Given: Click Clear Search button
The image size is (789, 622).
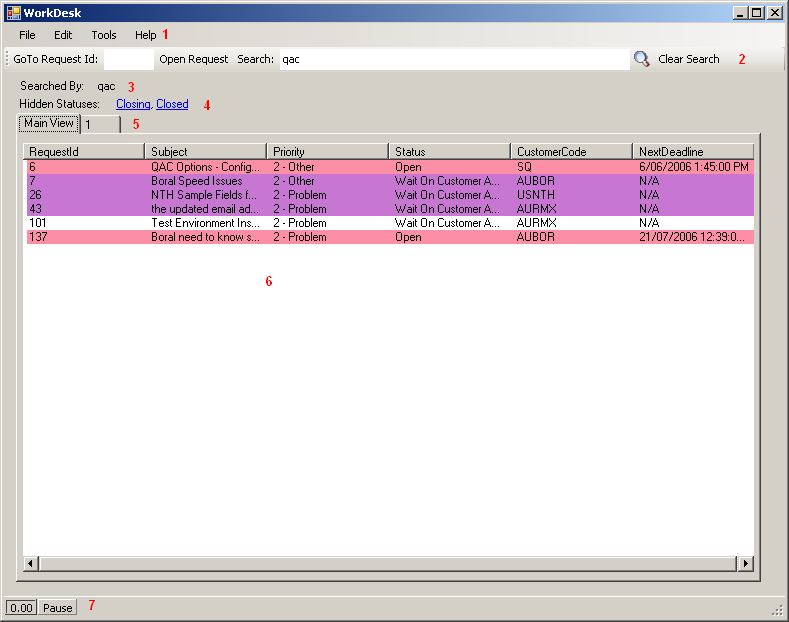Looking at the screenshot, I should pos(688,59).
